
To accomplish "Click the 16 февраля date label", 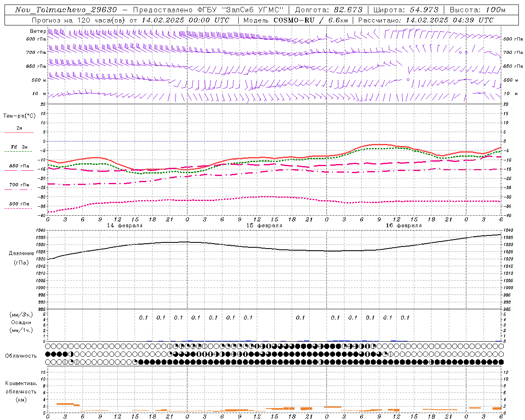I will 404,226.
